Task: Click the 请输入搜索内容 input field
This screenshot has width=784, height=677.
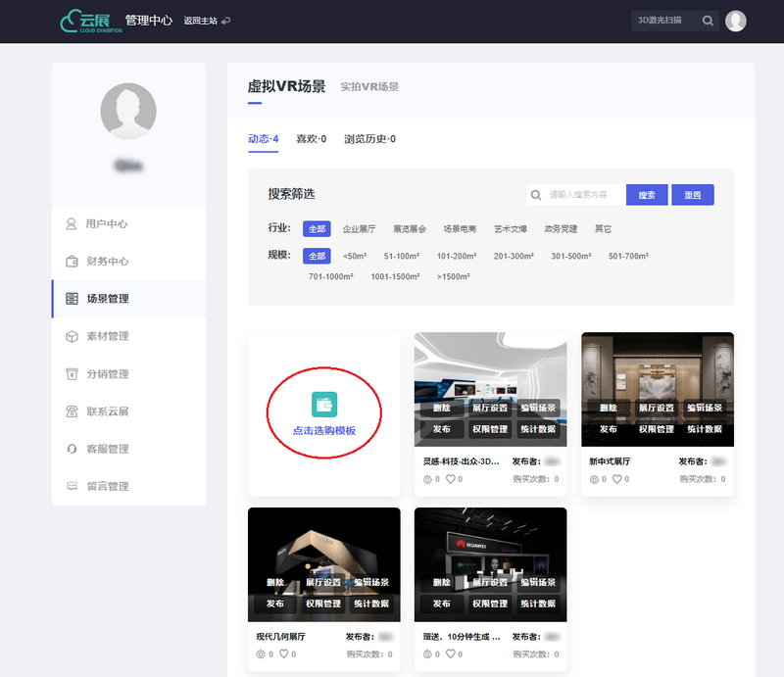Action: coord(578,195)
